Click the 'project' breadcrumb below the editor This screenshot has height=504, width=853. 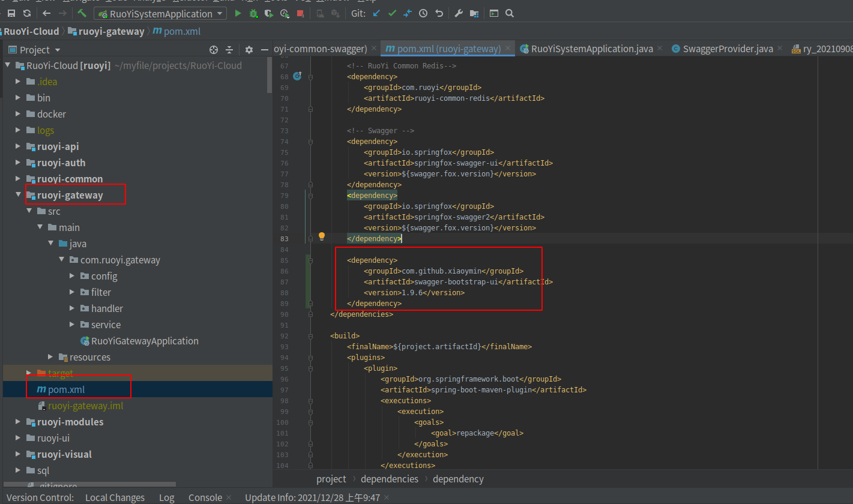coord(331,479)
